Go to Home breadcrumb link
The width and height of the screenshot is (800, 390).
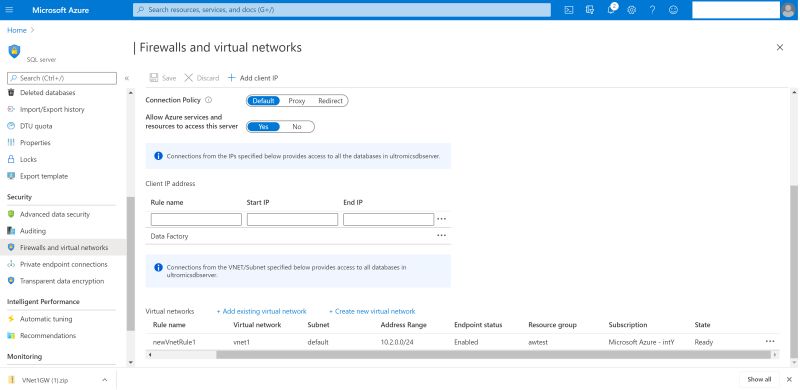pos(17,30)
